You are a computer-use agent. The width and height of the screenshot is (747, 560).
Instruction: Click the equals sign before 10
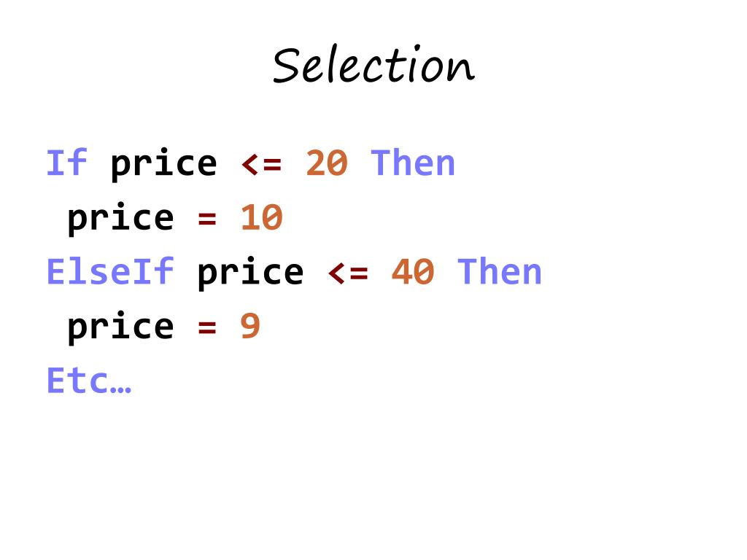click(206, 219)
